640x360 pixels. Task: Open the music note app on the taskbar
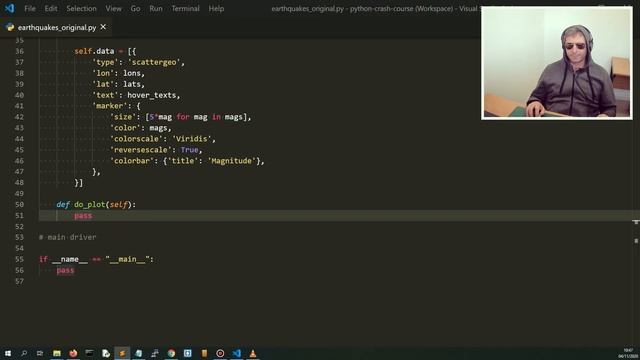[155, 353]
